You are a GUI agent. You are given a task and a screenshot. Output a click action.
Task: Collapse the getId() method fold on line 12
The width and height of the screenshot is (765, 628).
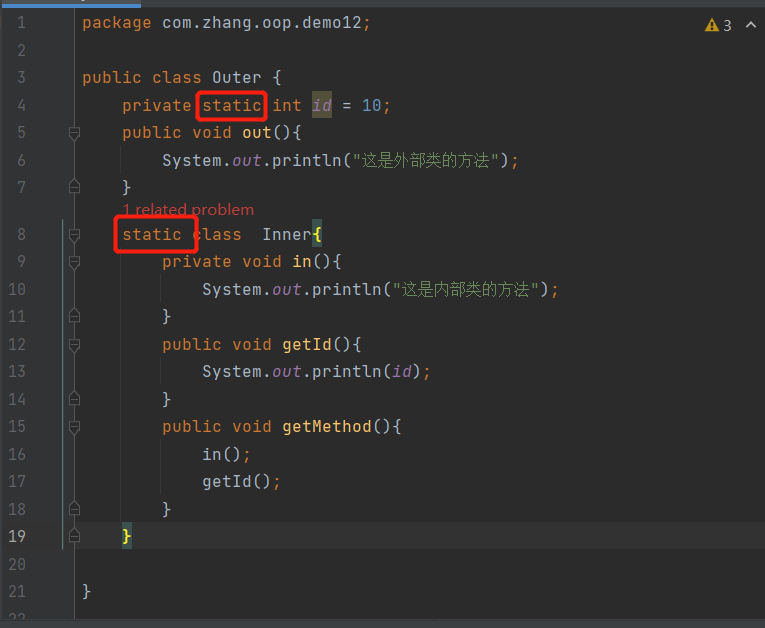point(74,345)
